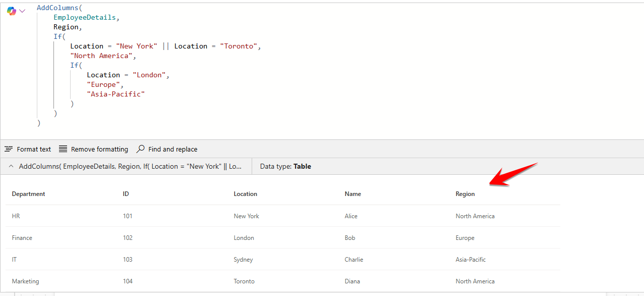
Task: Expand the chevron beside the Copilot icon
Action: [x=22, y=11]
